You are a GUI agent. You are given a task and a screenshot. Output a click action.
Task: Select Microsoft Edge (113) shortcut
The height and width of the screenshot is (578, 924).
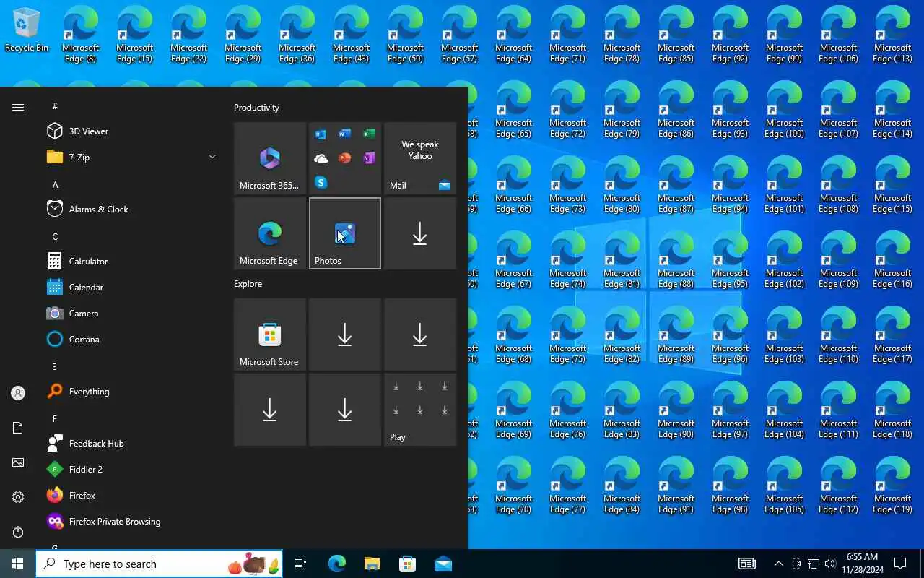click(x=893, y=34)
